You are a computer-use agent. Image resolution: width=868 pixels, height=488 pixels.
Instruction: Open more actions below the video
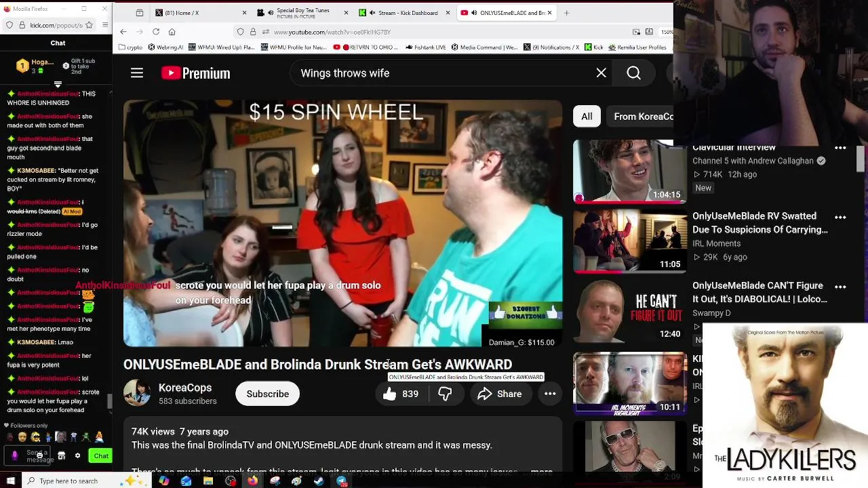tap(550, 394)
